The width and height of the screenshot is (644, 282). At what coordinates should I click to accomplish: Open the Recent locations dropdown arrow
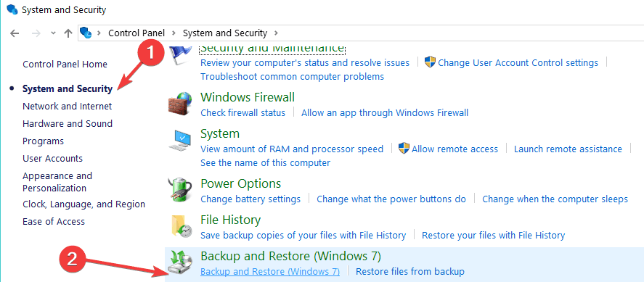pyautogui.click(x=53, y=33)
